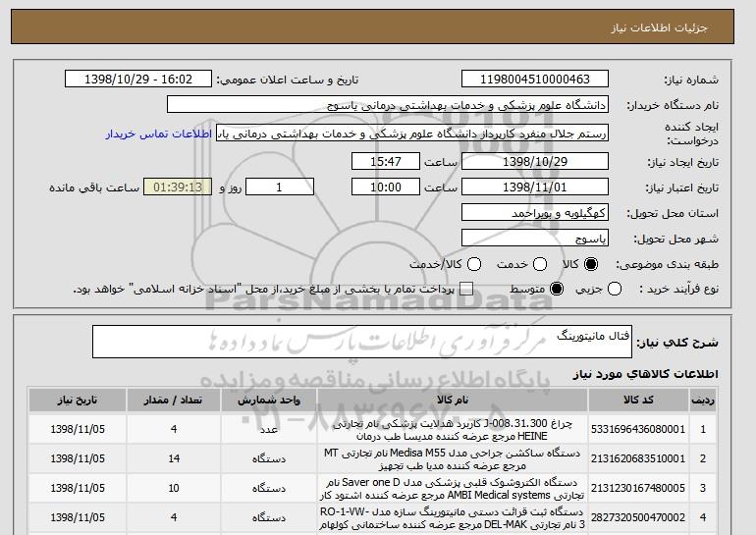The width and height of the screenshot is (756, 535).
Task: Choose the متوسط purchase type radio
Action: click(557, 290)
